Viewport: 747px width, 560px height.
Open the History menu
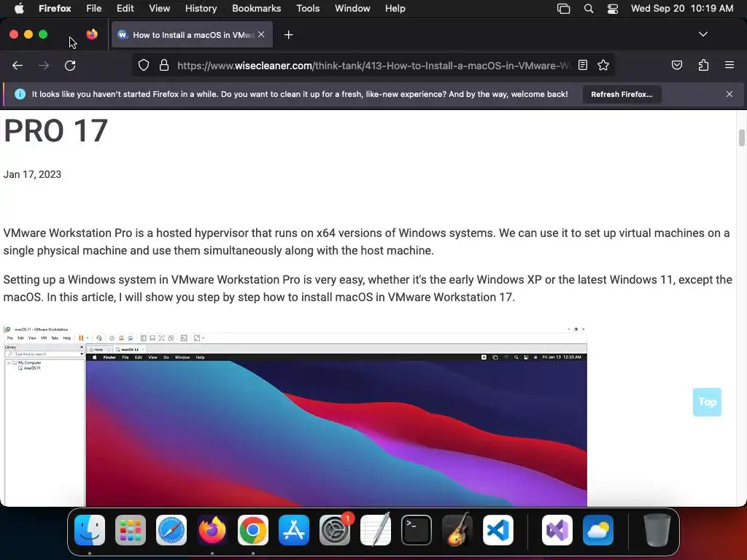(201, 8)
